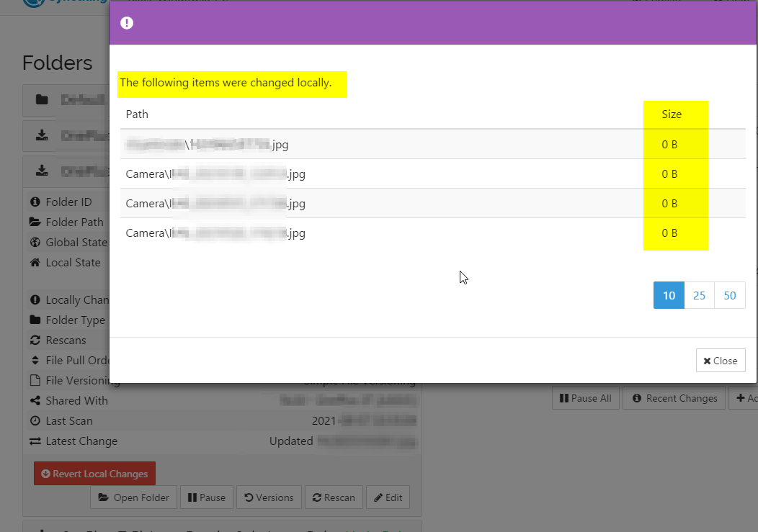Click Pause All to pause synchronization

585,397
